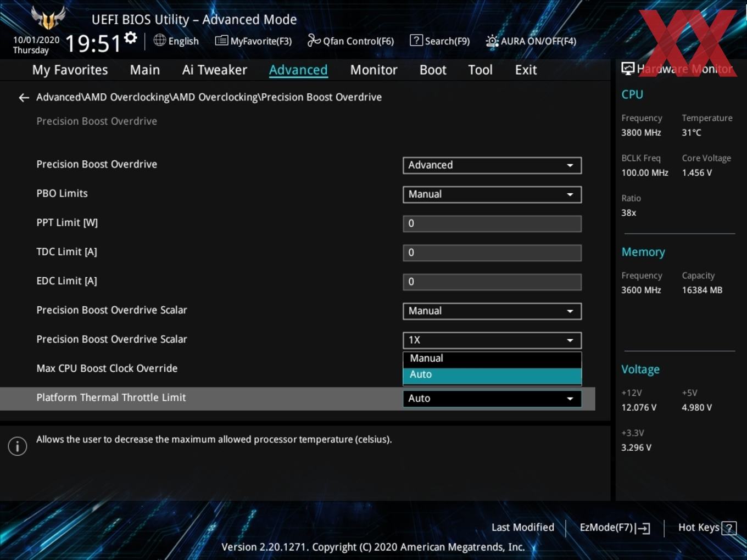The image size is (747, 560).
Task: Click the memory capacity 16384 MB value
Action: [x=702, y=290]
